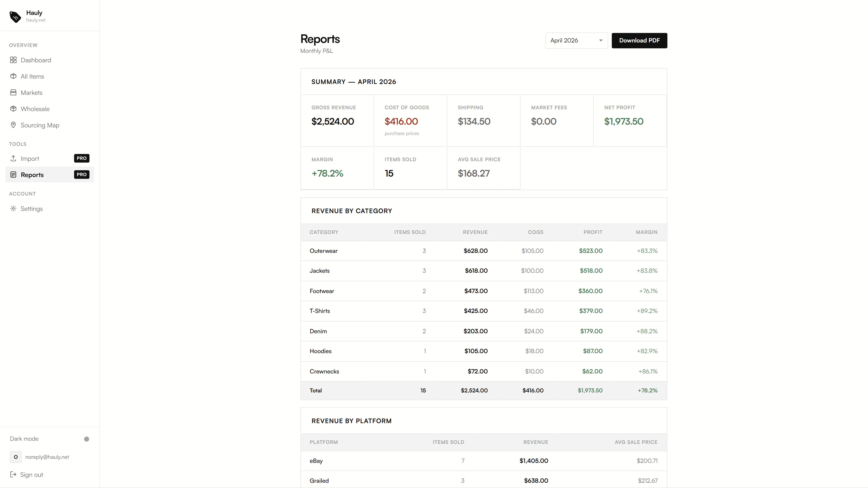Viewport: 868px width, 488px height.
Task: Click T-Shirts margin +89.2%
Action: [647, 311]
